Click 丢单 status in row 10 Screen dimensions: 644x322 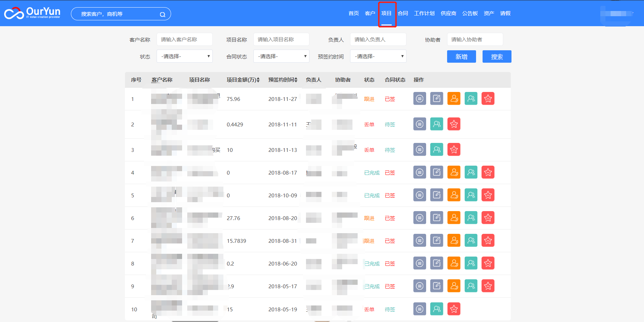(369, 310)
